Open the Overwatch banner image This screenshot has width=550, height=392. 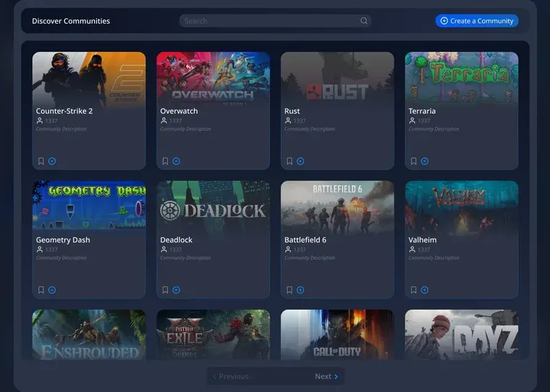tap(213, 79)
